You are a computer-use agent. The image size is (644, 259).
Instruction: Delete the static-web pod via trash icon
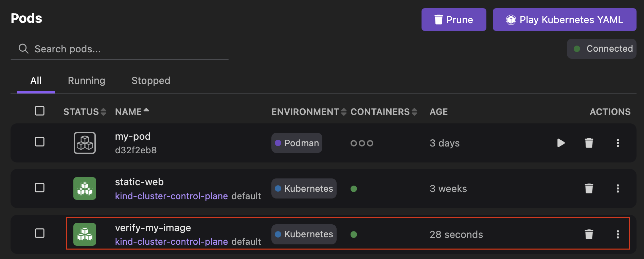tap(589, 188)
